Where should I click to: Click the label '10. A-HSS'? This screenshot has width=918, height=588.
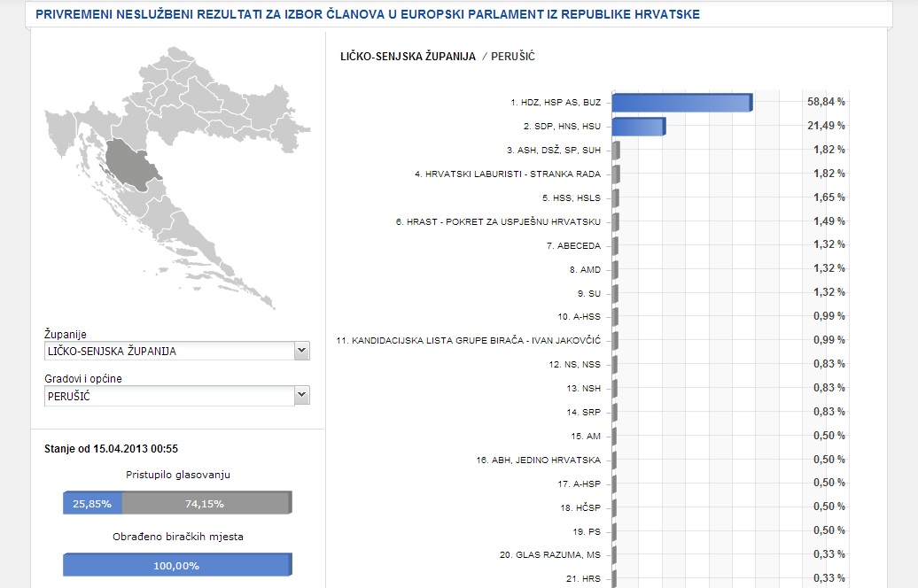(x=579, y=317)
